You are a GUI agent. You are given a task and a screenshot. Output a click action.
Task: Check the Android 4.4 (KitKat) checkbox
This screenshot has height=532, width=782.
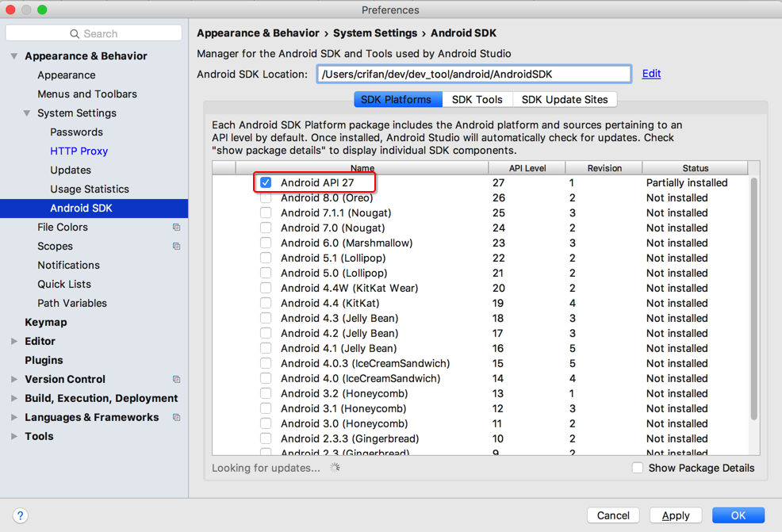(266, 303)
